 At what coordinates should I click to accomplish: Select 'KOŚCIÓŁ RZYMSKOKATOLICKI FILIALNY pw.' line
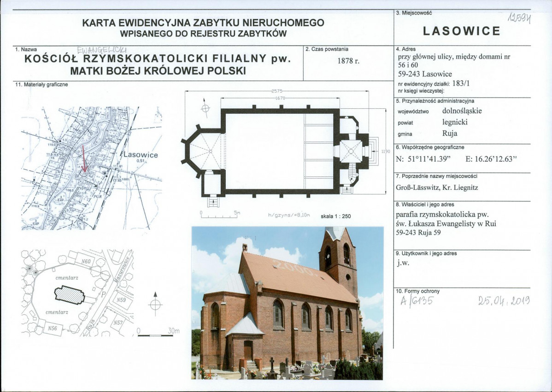[158, 59]
